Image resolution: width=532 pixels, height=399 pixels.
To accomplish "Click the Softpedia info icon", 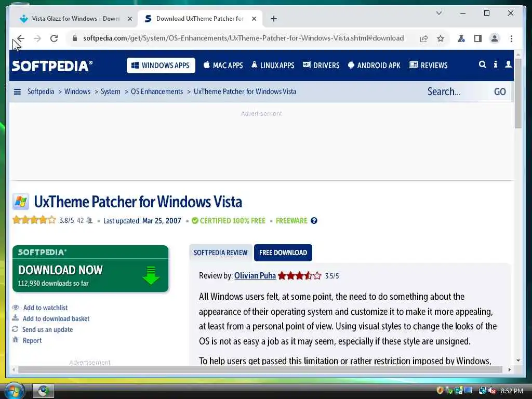I will click(495, 64).
